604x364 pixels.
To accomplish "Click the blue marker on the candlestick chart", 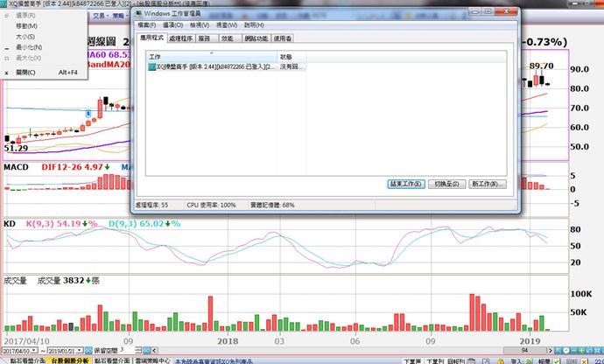I will point(88,115).
